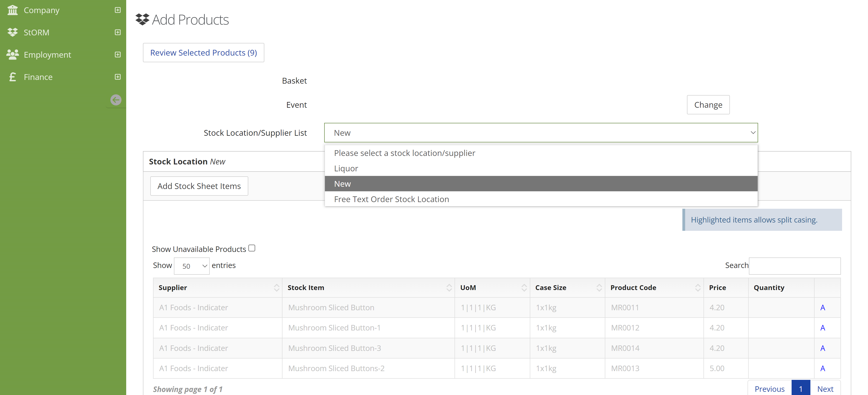The width and height of the screenshot is (868, 395).
Task: Sort the table by Stock Item column
Action: click(x=368, y=288)
